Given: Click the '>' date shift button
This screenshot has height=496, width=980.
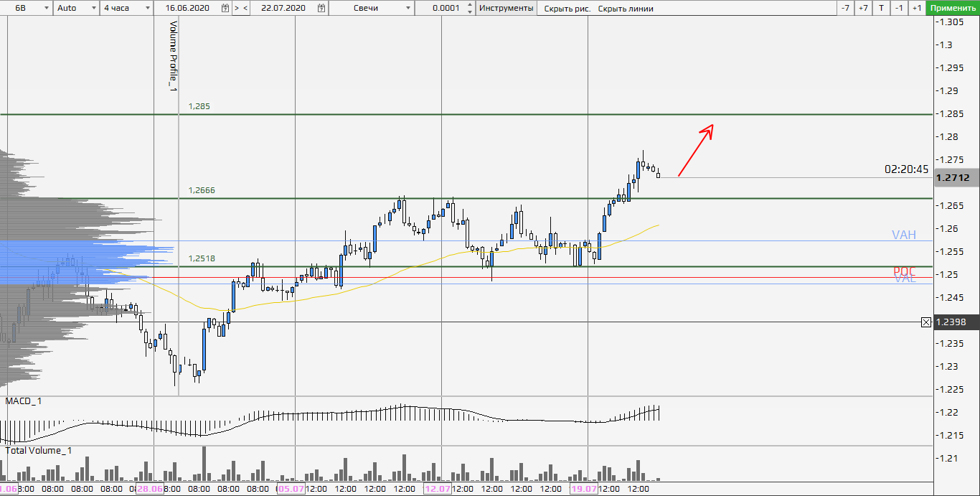Looking at the screenshot, I should 236,8.
